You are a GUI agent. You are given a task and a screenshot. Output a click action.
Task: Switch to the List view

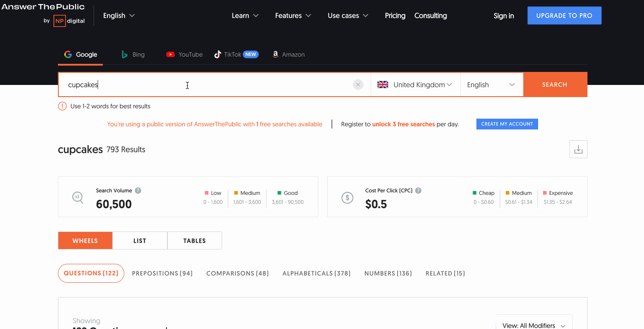point(140,240)
